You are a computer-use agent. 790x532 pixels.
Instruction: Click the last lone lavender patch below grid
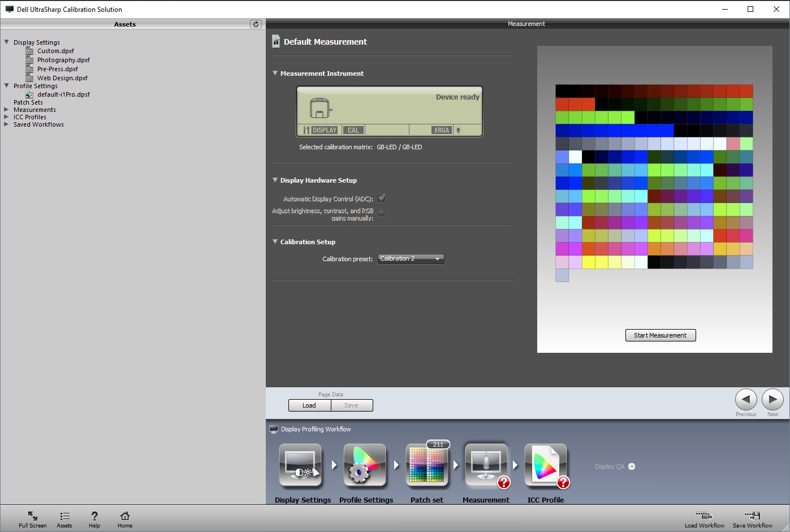pyautogui.click(x=562, y=275)
